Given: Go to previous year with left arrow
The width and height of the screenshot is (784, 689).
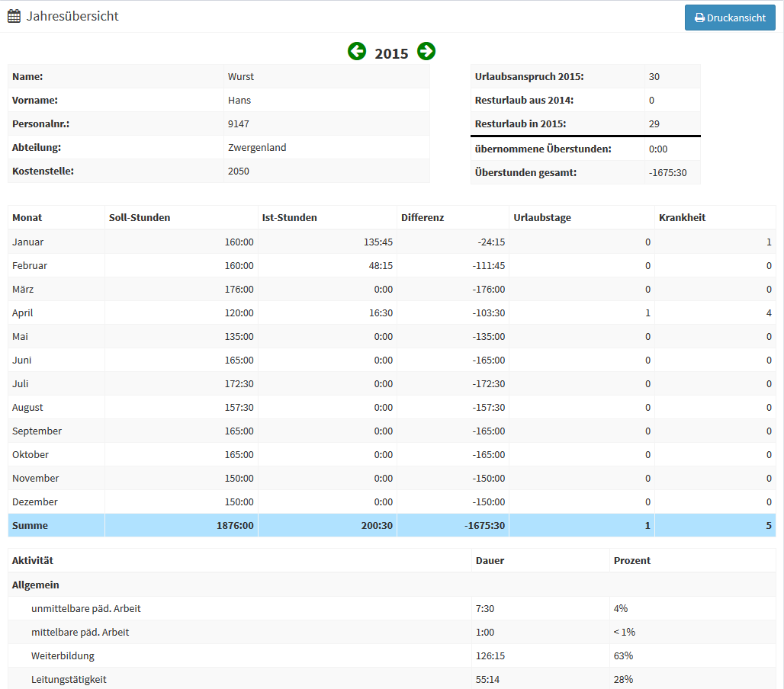Looking at the screenshot, I should tap(357, 52).
